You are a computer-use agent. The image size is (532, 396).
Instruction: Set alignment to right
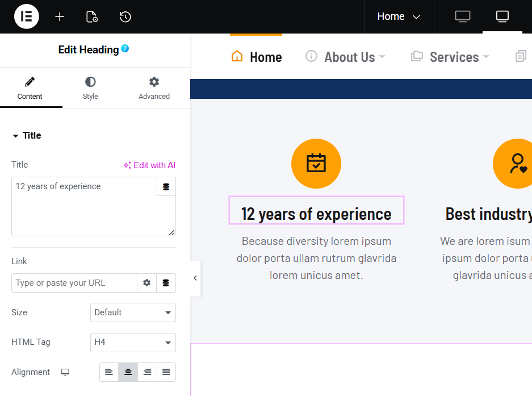tap(147, 372)
